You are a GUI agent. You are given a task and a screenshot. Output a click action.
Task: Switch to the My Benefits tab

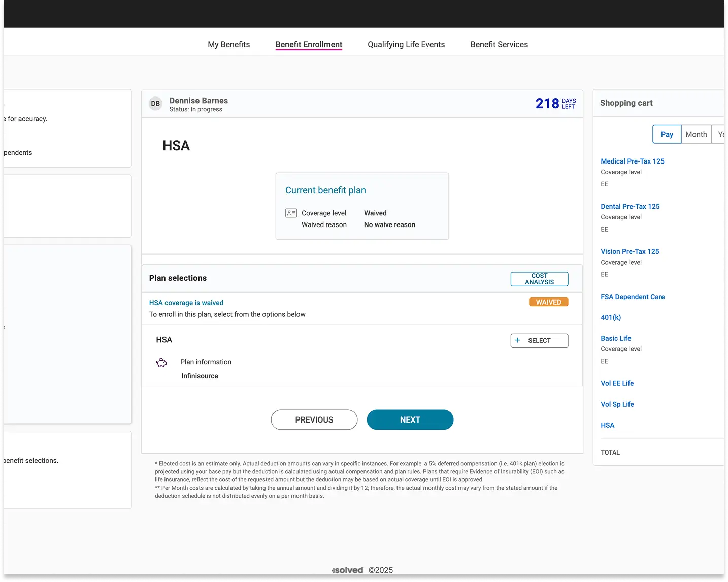228,44
